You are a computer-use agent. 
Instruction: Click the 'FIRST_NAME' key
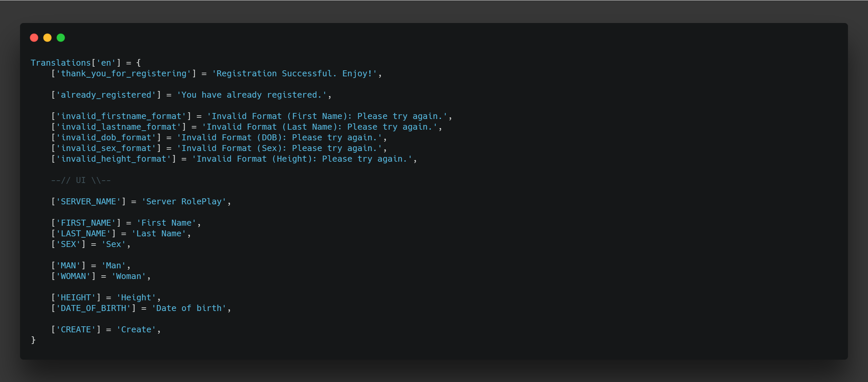pyautogui.click(x=85, y=223)
